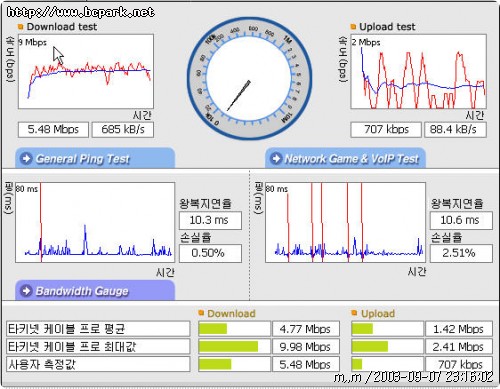Click the speedometer gauge dial
Viewport: 500px width, 389px height.
pyautogui.click(x=250, y=79)
